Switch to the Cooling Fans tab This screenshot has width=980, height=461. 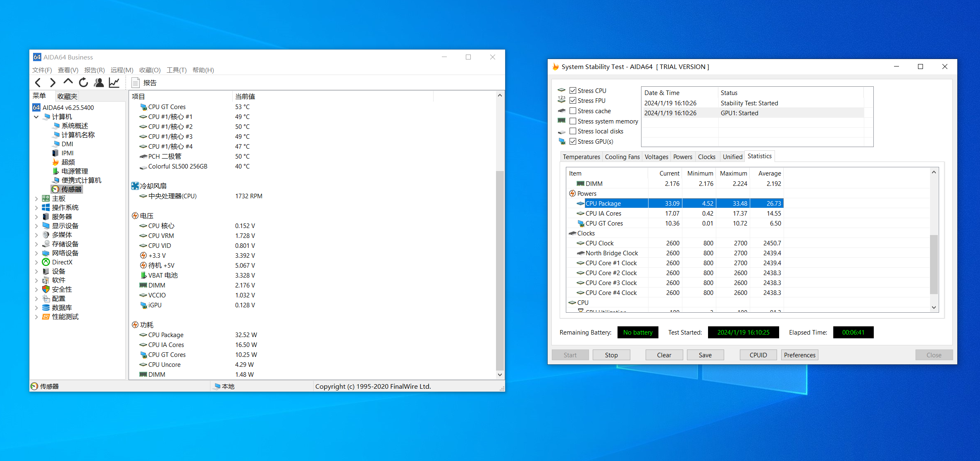pos(622,157)
